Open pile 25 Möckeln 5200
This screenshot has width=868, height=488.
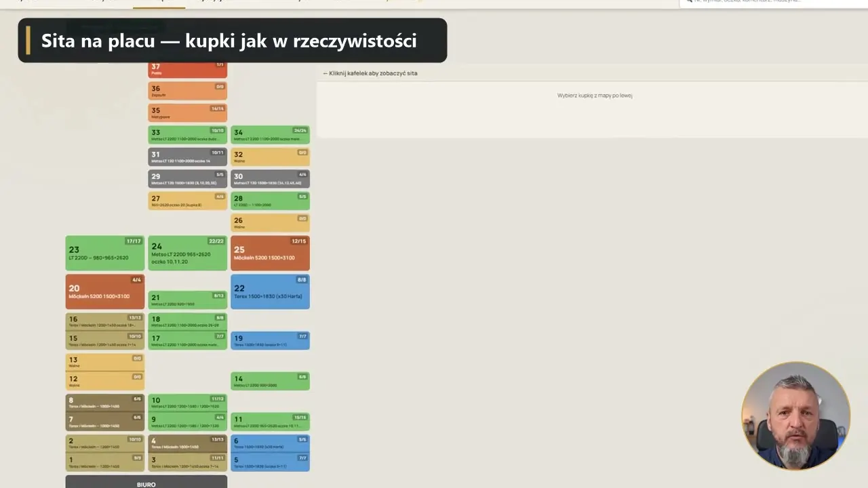click(270, 253)
